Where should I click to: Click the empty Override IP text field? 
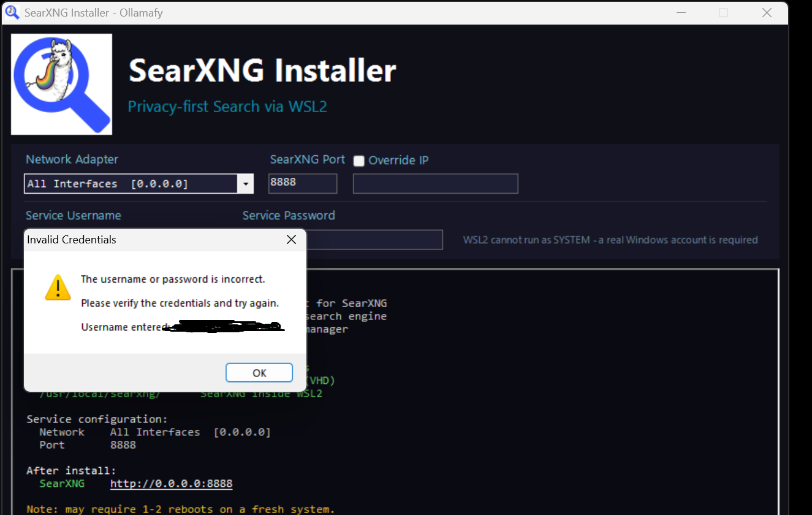pos(435,183)
